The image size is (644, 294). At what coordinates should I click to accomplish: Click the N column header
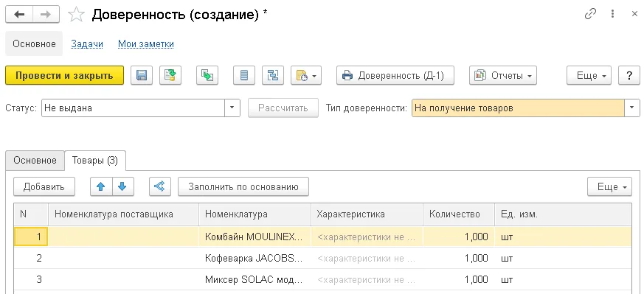31,214
